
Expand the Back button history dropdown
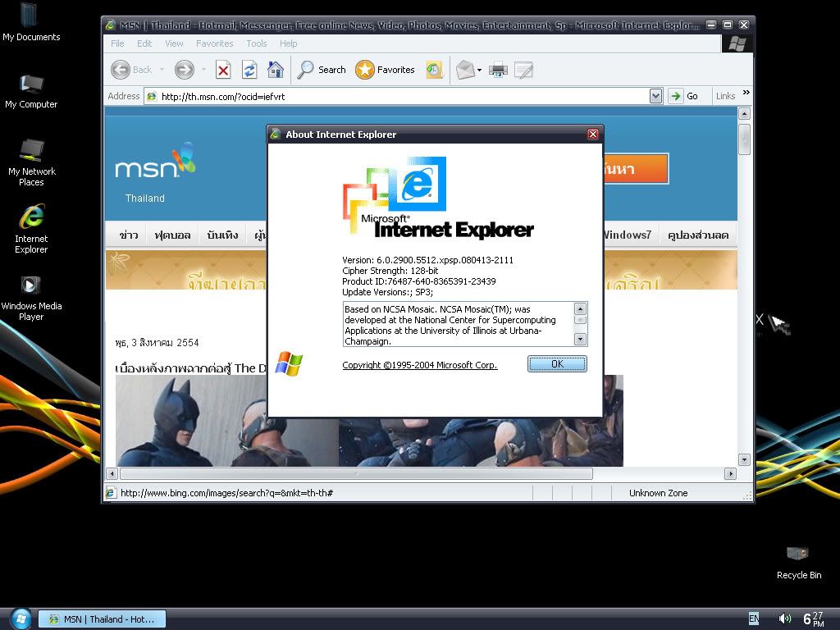162,70
